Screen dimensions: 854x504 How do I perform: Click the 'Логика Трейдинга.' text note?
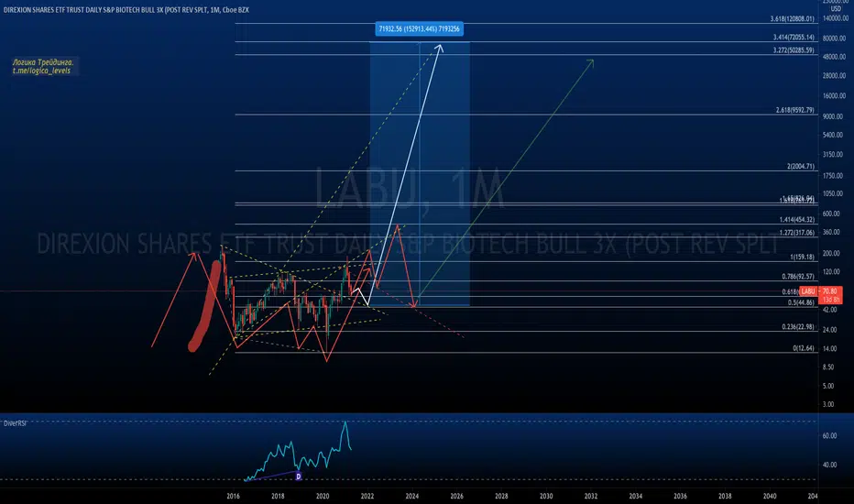[x=43, y=62]
